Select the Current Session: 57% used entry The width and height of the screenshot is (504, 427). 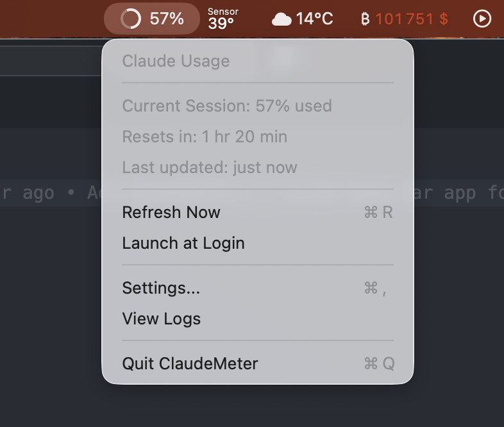coord(227,106)
